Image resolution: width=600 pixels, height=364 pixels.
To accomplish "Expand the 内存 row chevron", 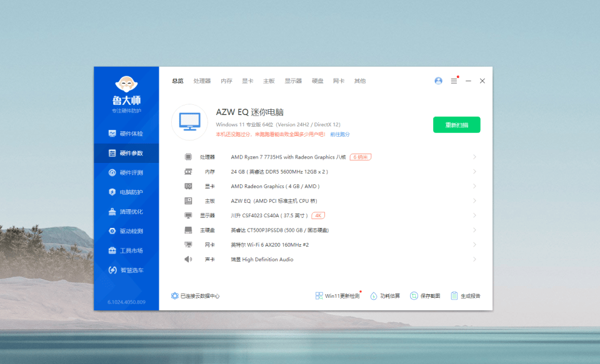I will pyautogui.click(x=474, y=172).
